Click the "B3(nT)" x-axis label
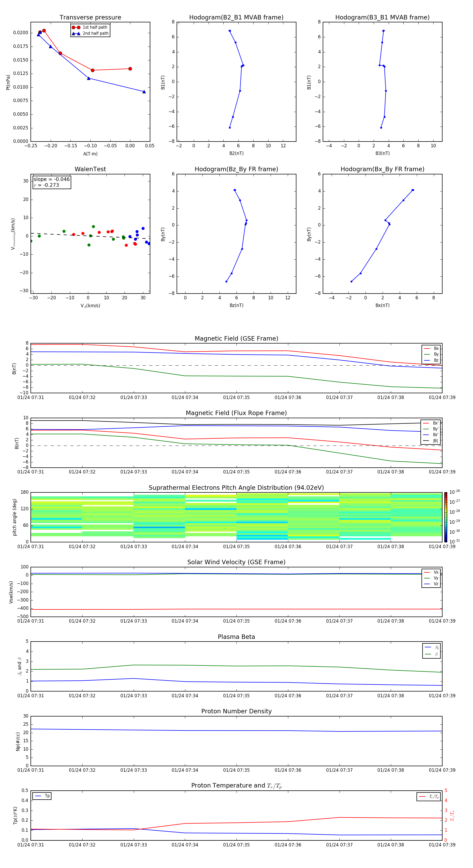 [382, 154]
